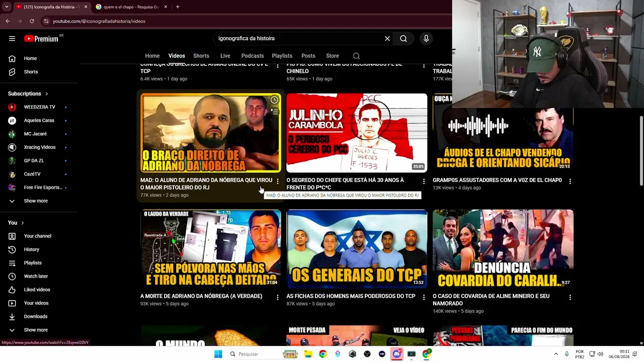Play the Julinho Carambola video thumbnail
Image resolution: width=644 pixels, height=362 pixels.
pos(357,133)
